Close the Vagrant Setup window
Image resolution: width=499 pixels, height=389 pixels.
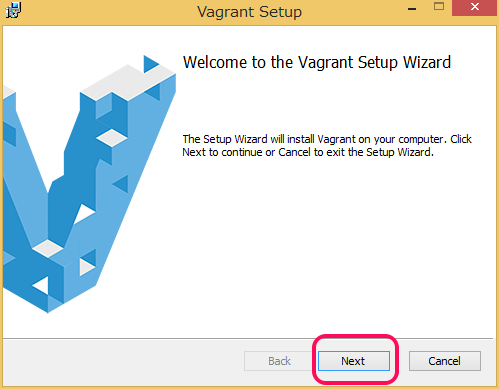[475, 7]
